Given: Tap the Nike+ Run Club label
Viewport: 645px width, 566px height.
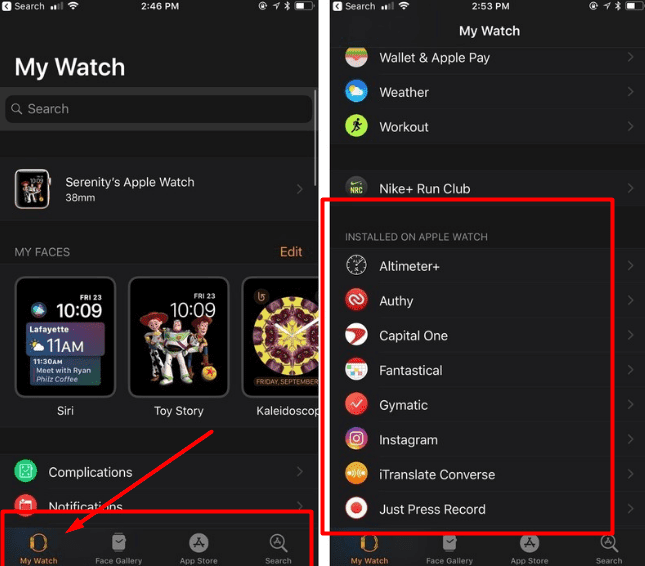Looking at the screenshot, I should (x=425, y=188).
